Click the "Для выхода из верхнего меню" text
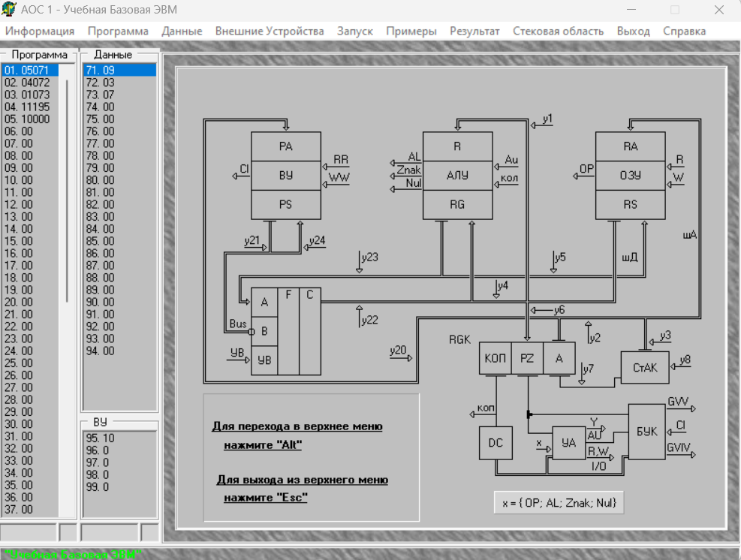This screenshot has width=741, height=560. pos(303,480)
